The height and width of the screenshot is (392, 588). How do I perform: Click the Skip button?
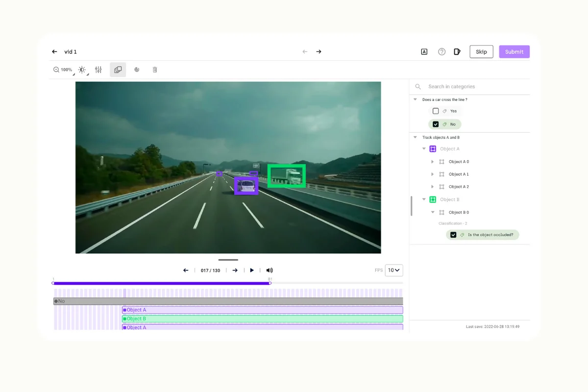[x=481, y=51]
